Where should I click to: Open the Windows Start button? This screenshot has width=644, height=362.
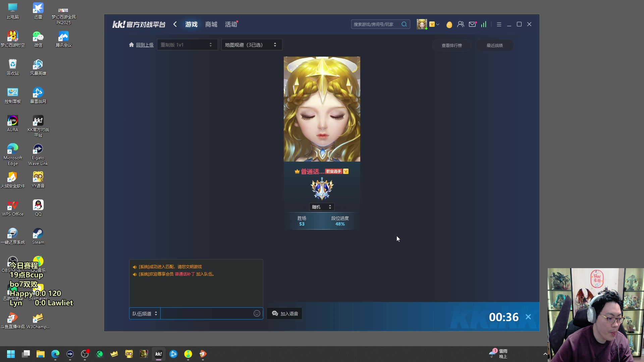click(11, 354)
